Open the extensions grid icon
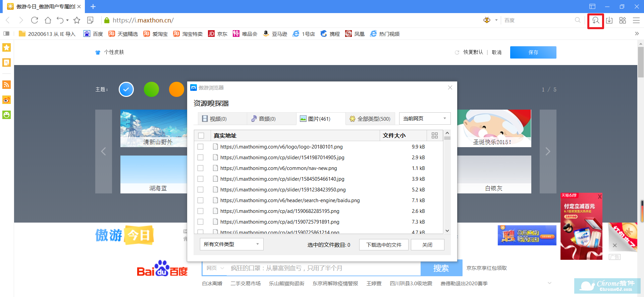This screenshot has width=644, height=297. [x=623, y=20]
